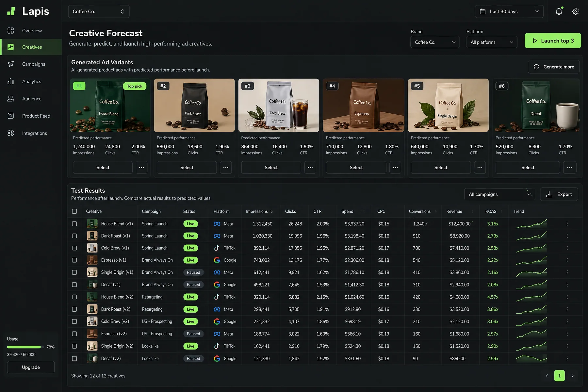Open Product Feed in sidebar

[x=31, y=116]
